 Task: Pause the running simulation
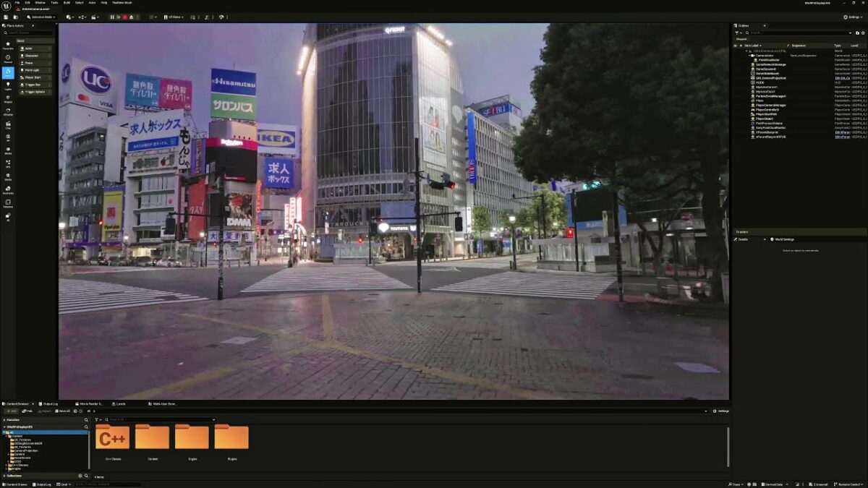point(111,17)
